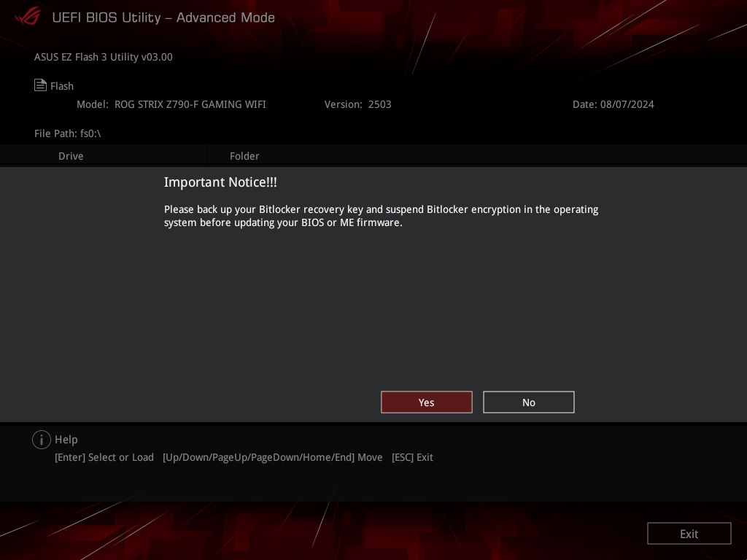
Task: Select the Drive column header
Action: pos(71,156)
